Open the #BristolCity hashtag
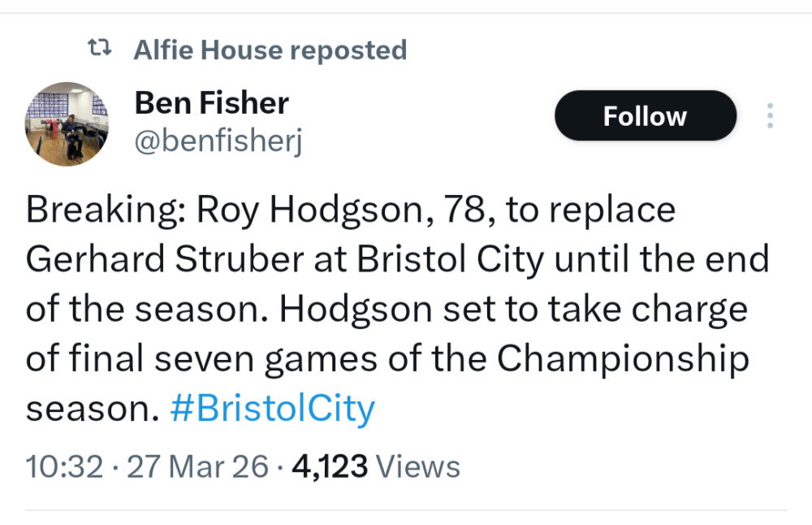This screenshot has height=525, width=812. pyautogui.click(x=272, y=408)
